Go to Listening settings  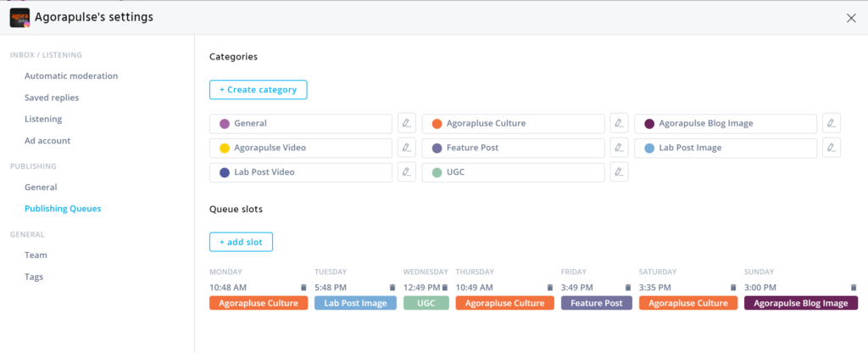point(43,119)
